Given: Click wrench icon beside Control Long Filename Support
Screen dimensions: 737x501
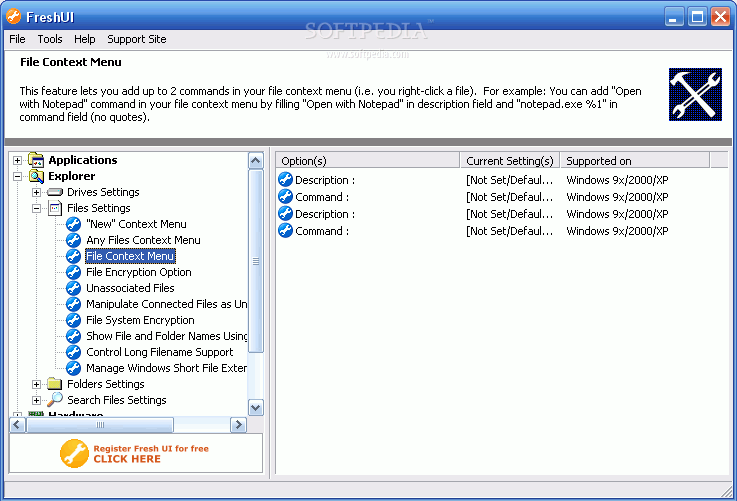Looking at the screenshot, I should (x=73, y=352).
